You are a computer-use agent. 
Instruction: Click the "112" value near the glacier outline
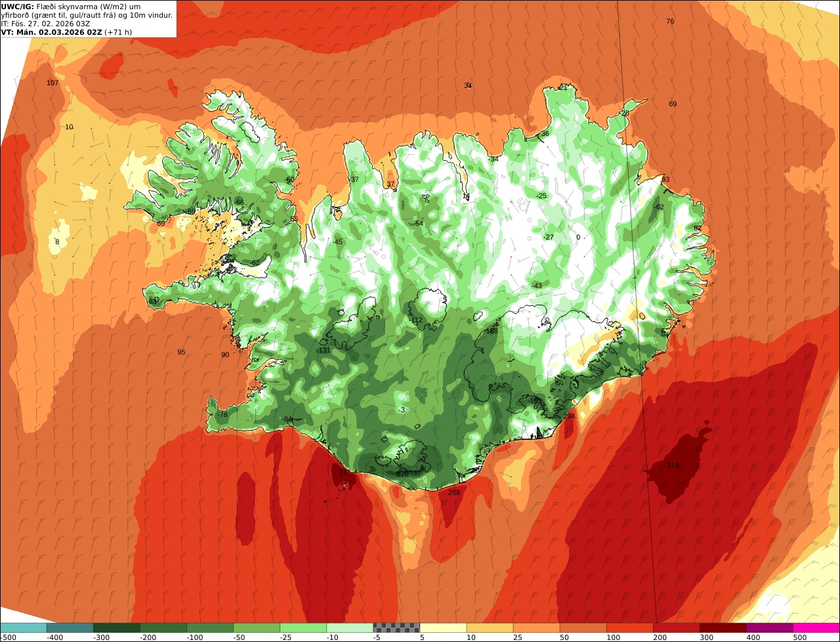coord(416,320)
